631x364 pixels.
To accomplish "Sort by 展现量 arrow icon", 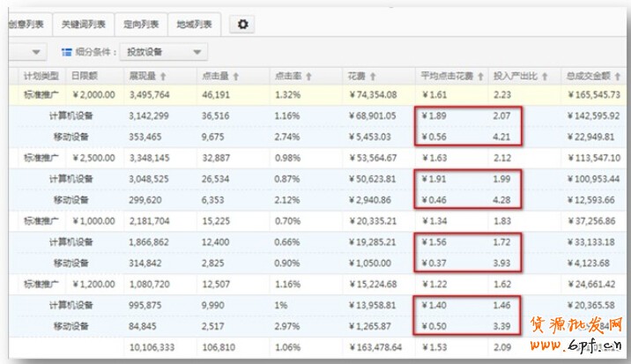I will [163, 77].
